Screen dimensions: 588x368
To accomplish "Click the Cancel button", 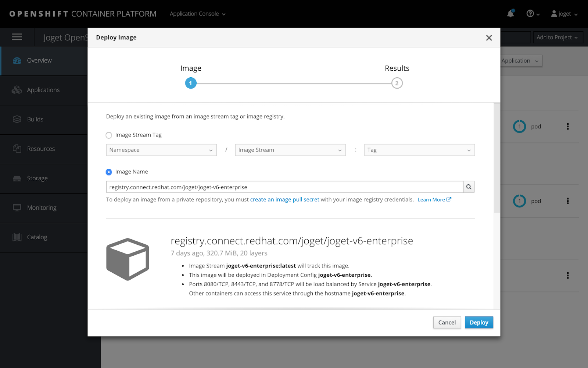I will pyautogui.click(x=447, y=322).
